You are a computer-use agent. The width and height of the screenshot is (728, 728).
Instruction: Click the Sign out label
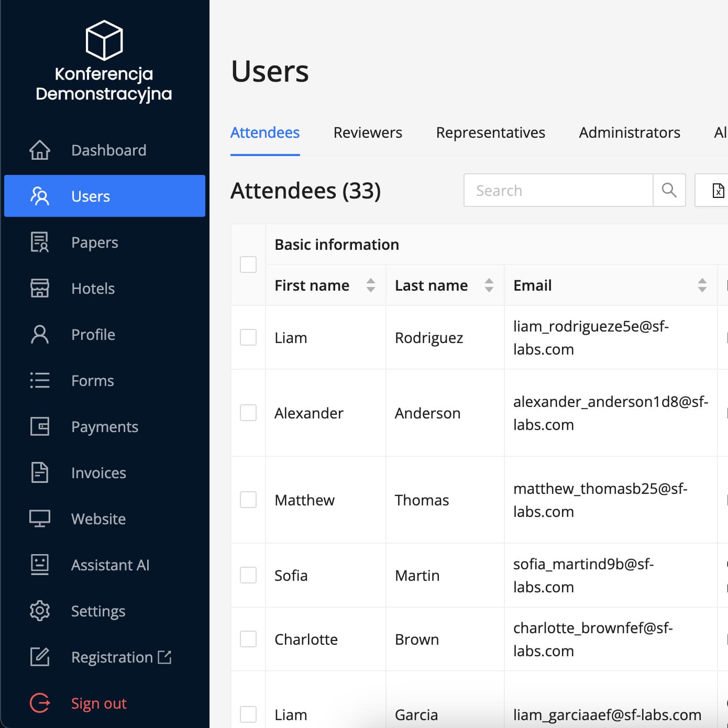99,703
